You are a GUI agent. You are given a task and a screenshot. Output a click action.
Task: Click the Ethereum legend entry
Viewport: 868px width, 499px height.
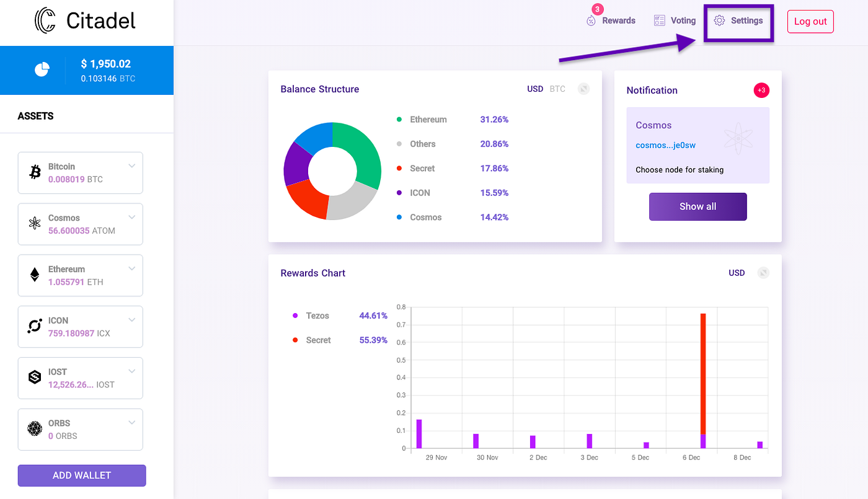tap(452, 120)
